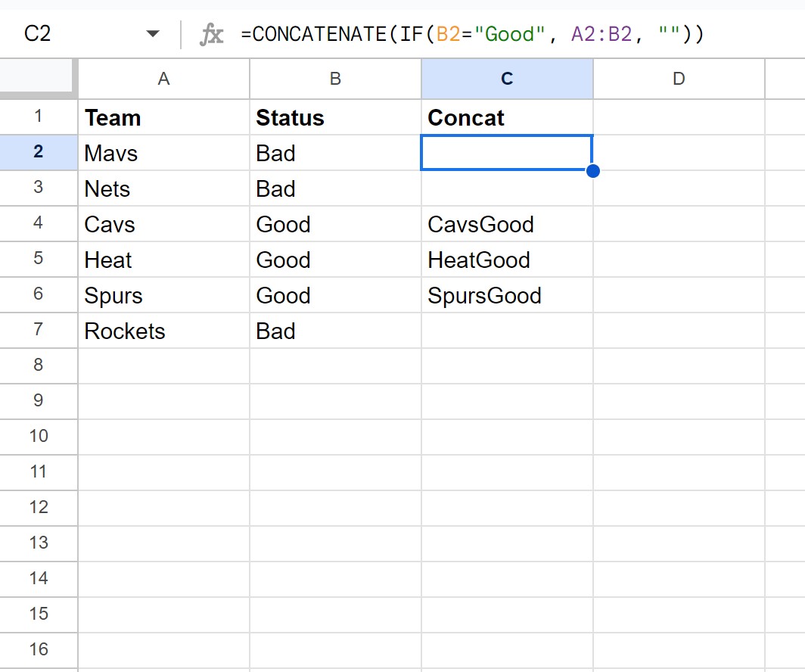
Task: Select row 13 header
Action: pyautogui.click(x=39, y=543)
